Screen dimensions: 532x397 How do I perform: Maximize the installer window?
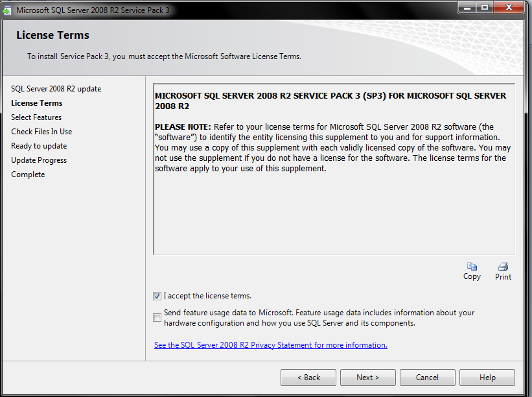[x=485, y=8]
